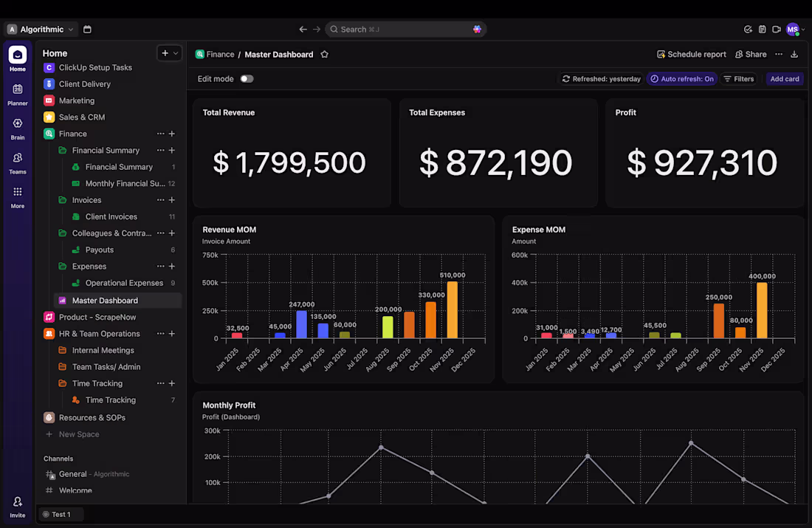
Task: Enable Edit mode with the toggle switch
Action: click(x=247, y=78)
